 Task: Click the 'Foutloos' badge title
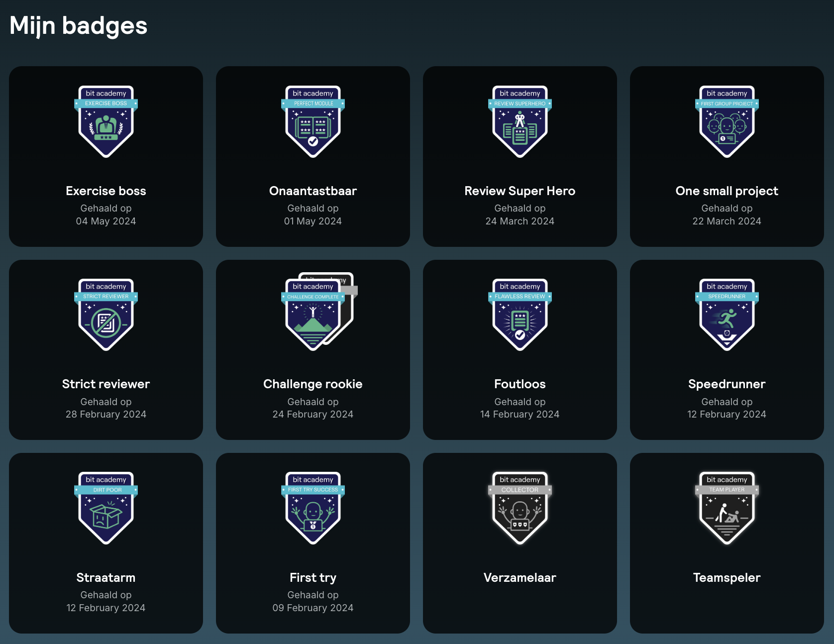click(520, 384)
